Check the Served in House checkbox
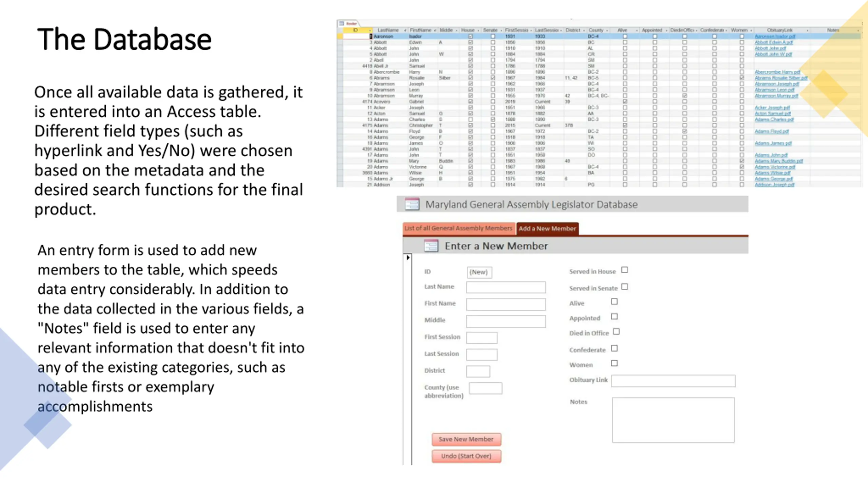The height and width of the screenshot is (488, 868). (x=625, y=270)
